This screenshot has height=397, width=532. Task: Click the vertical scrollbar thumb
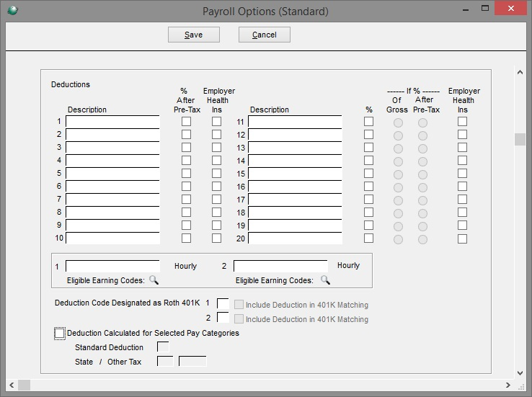[x=520, y=139]
